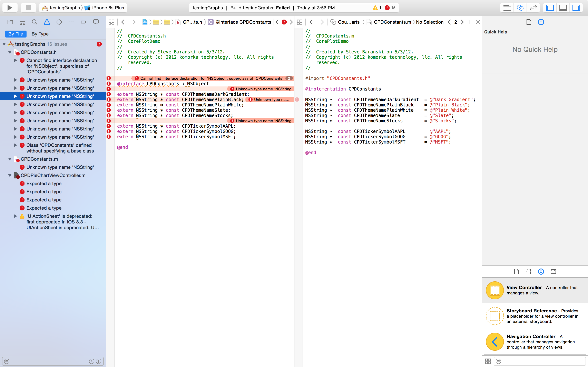Open the Breakpoint navigator icon
The height and width of the screenshot is (367, 588).
83,22
